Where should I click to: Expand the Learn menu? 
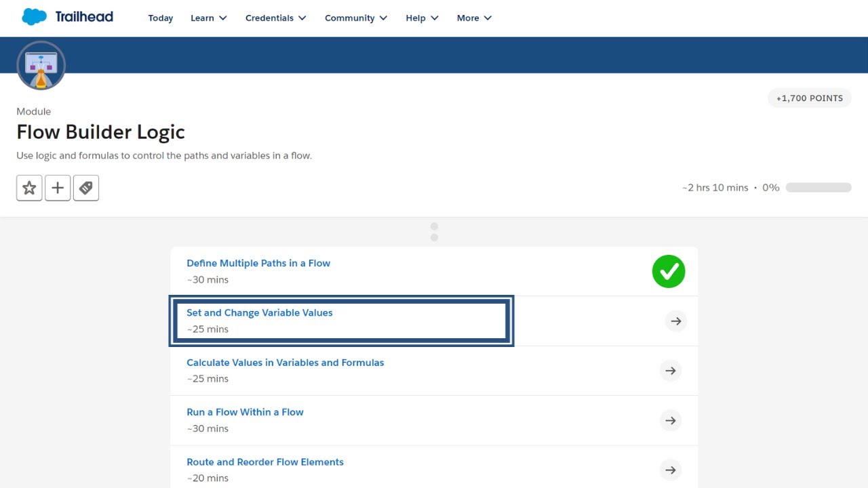[x=209, y=18]
